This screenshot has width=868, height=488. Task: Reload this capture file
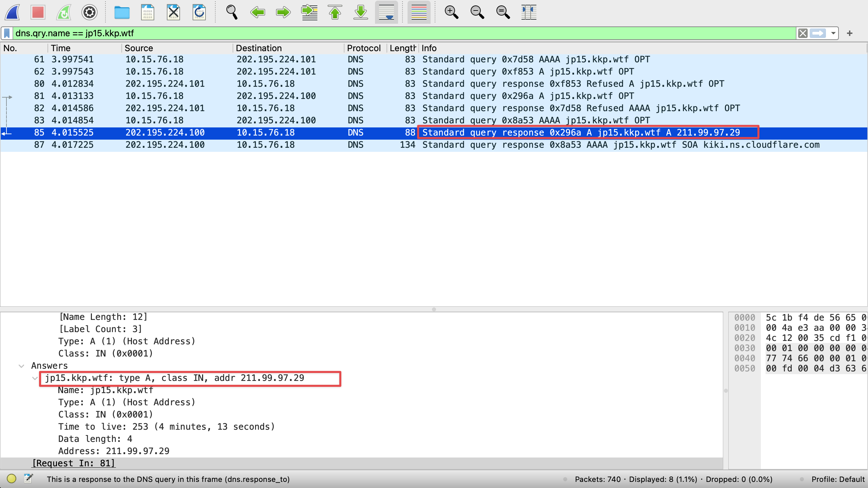click(199, 13)
